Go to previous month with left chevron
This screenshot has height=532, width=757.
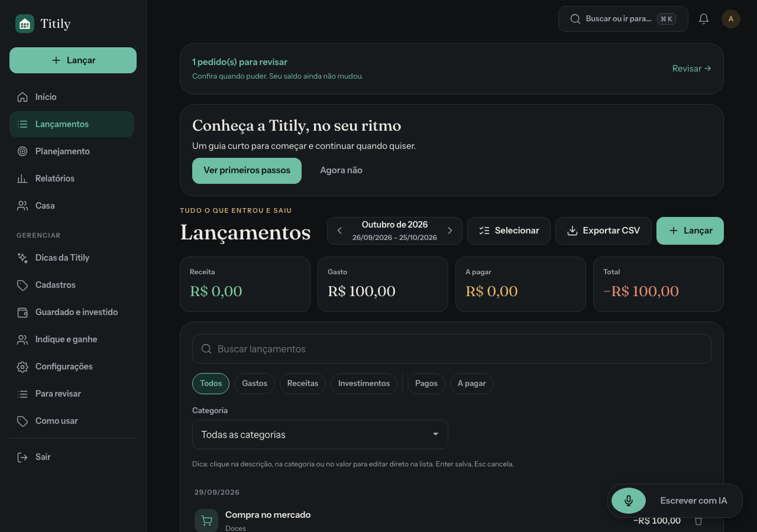click(x=339, y=231)
